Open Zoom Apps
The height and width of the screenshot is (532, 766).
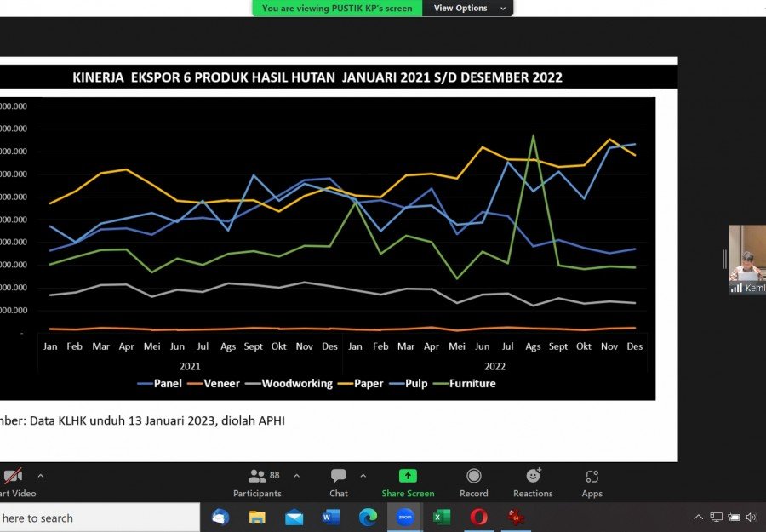[x=592, y=482]
